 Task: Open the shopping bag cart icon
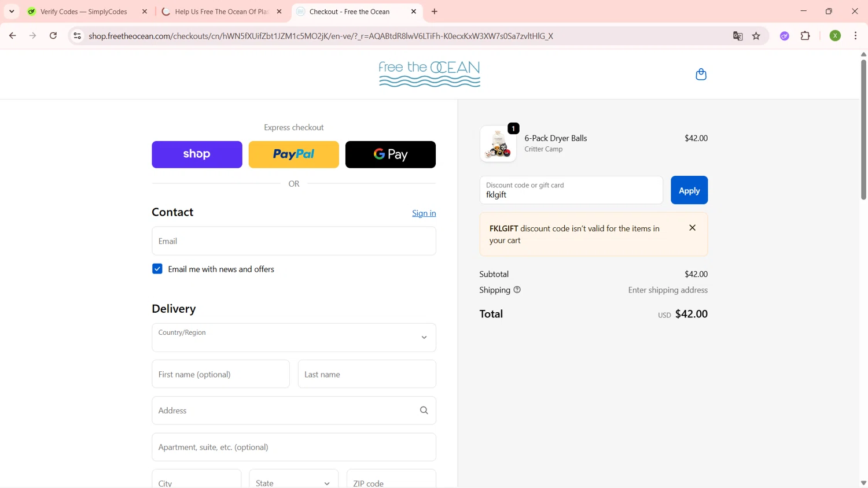click(x=701, y=74)
